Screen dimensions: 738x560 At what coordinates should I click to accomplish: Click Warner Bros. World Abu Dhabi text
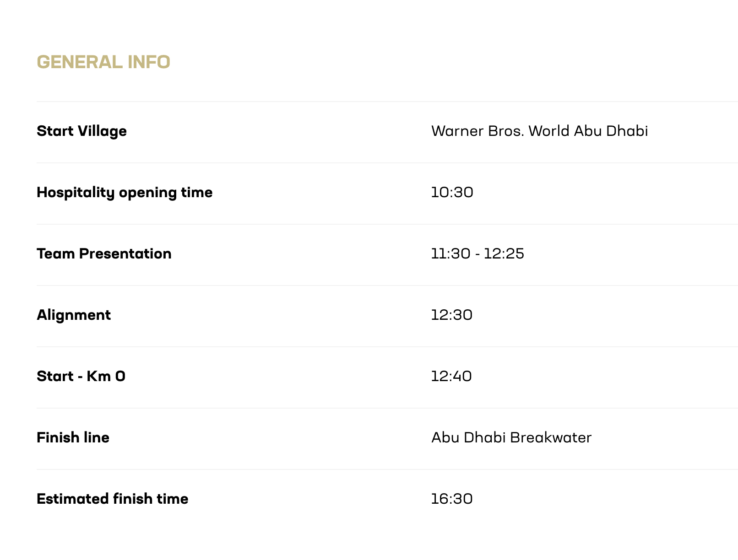pyautogui.click(x=540, y=131)
